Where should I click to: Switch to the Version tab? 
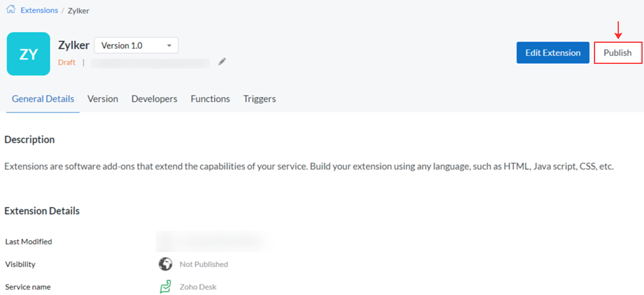103,99
